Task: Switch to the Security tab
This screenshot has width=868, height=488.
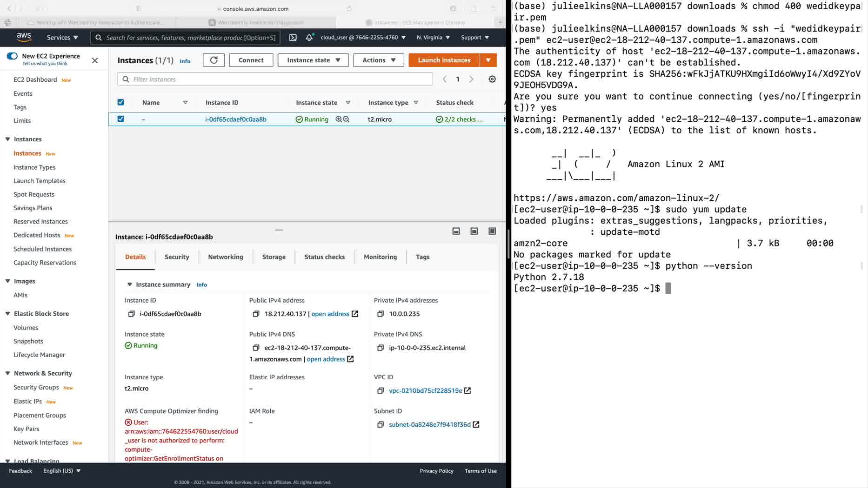Action: click(177, 257)
